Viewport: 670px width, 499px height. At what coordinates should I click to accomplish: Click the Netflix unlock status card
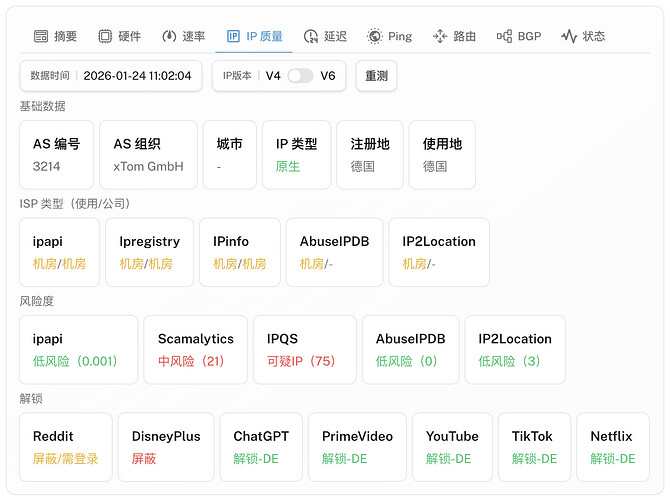point(613,447)
